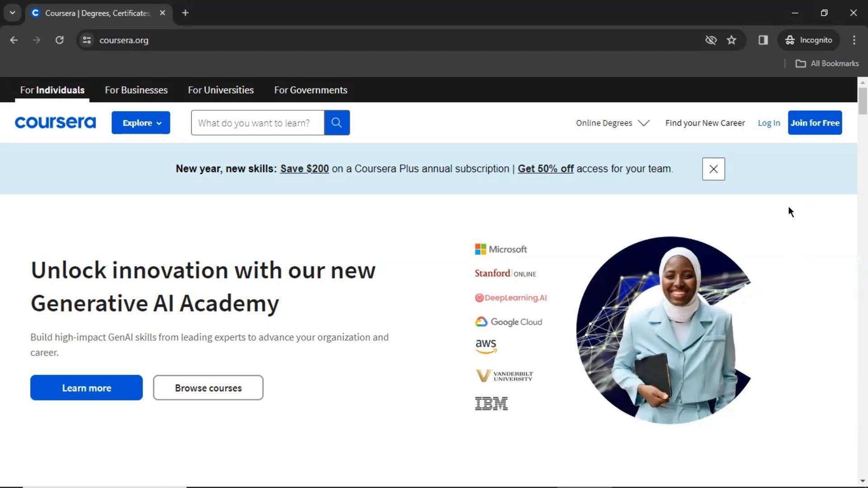Viewport: 868px width, 488px height.
Task: Open Chrome three-dot menu
Action: 854,40
